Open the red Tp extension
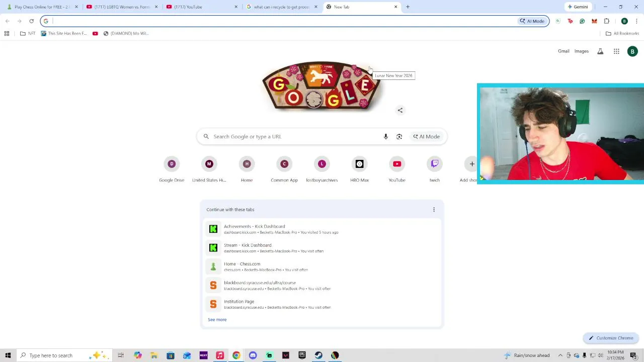Image resolution: width=644 pixels, height=362 pixels. point(570,21)
